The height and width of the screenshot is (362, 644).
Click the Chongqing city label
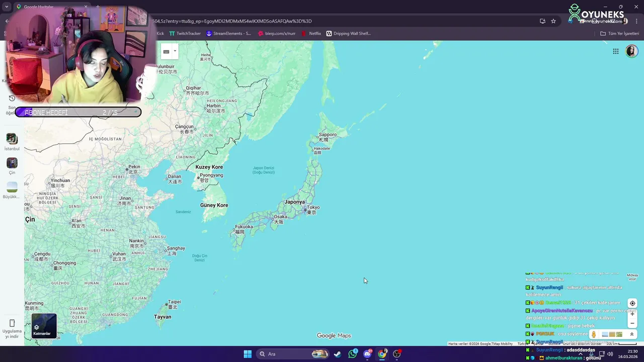64,265
